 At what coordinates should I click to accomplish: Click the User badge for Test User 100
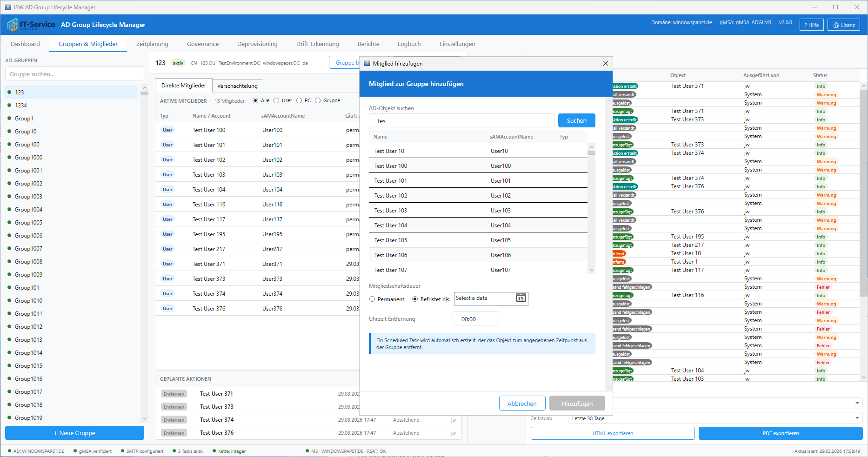click(167, 130)
